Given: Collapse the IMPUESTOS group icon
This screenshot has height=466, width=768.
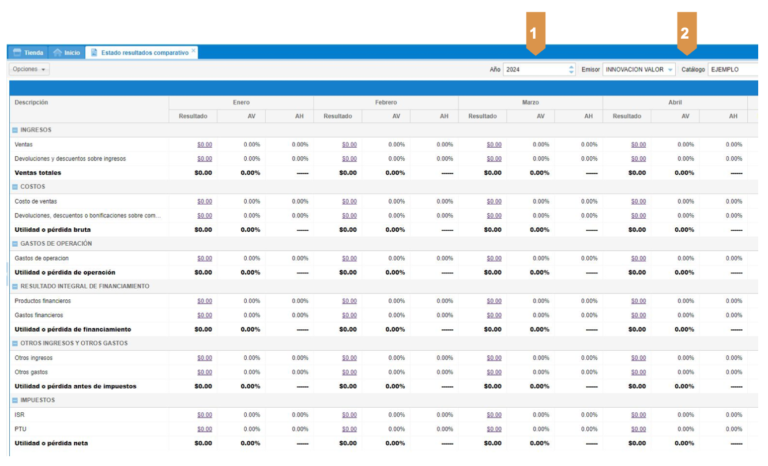Looking at the screenshot, I should [x=15, y=400].
